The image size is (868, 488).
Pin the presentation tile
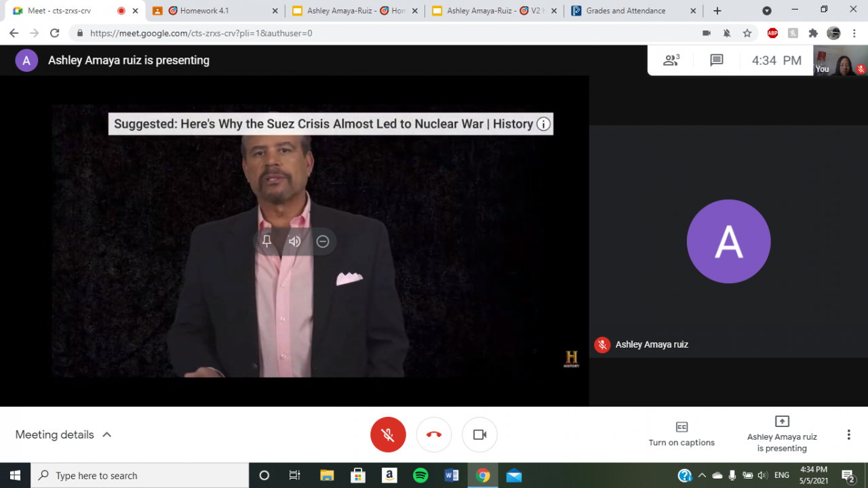(x=267, y=241)
